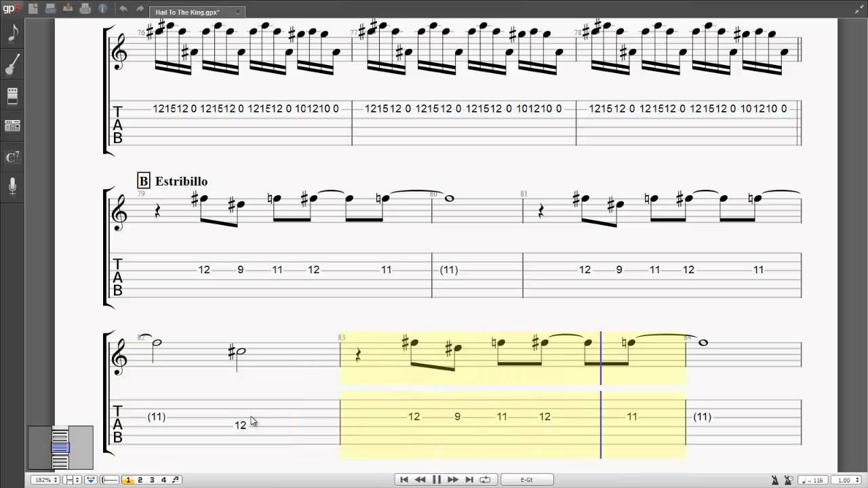Click the page navigator thumbnail
Image resolution: width=868 pixels, height=488 pixels.
(60, 447)
